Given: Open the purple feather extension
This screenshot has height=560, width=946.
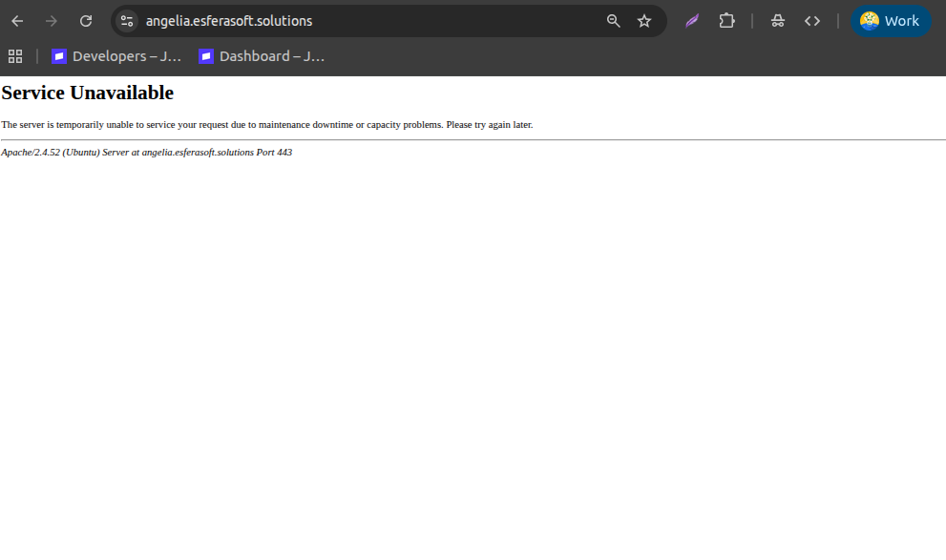Looking at the screenshot, I should tap(692, 21).
